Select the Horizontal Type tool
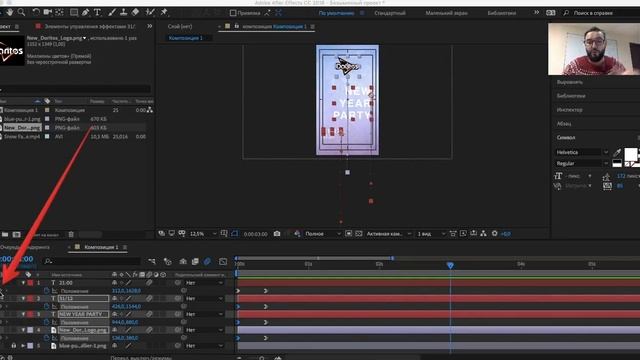 (x=97, y=13)
